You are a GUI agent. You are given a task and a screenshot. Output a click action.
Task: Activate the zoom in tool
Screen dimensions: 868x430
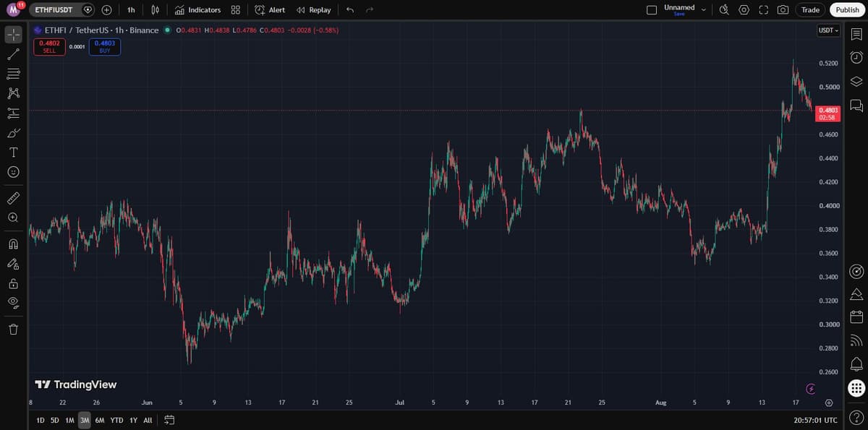pyautogui.click(x=13, y=217)
